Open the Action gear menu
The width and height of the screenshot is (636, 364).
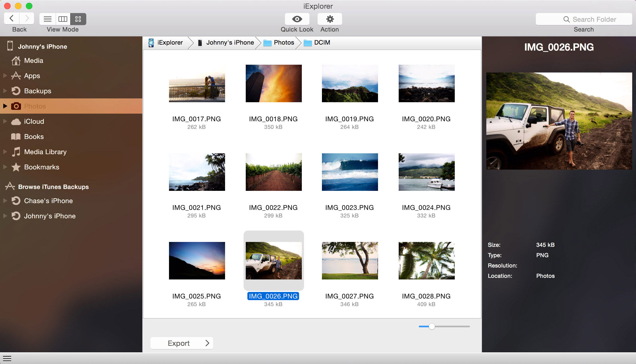[330, 19]
